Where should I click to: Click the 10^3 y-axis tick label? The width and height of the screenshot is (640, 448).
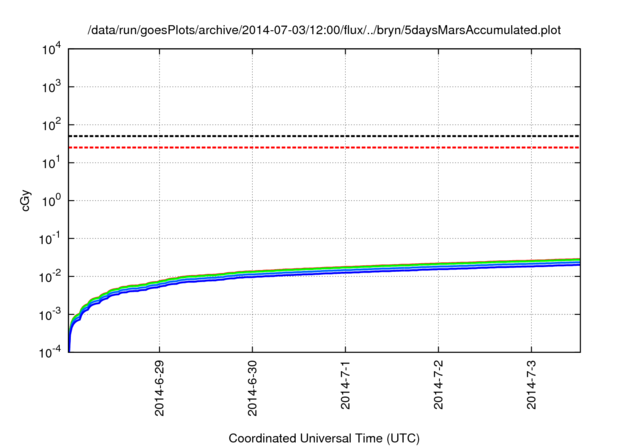pos(51,87)
